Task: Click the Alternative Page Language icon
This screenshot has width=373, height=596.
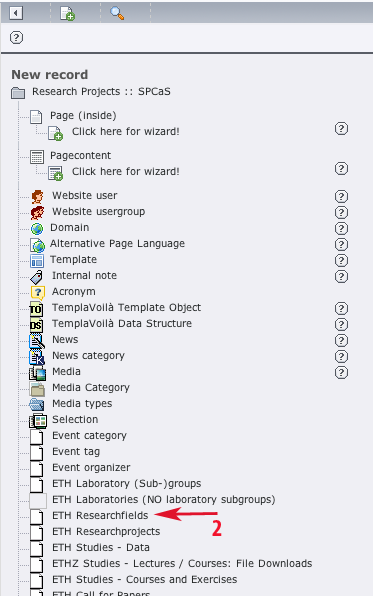Action: (38, 245)
